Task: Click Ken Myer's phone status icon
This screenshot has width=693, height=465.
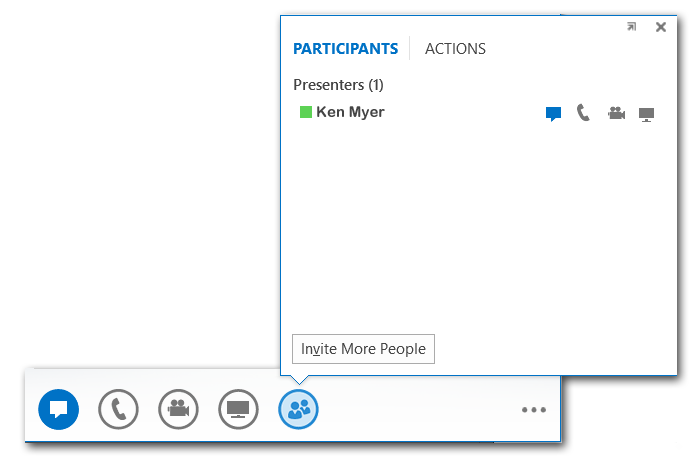Action: [x=584, y=114]
